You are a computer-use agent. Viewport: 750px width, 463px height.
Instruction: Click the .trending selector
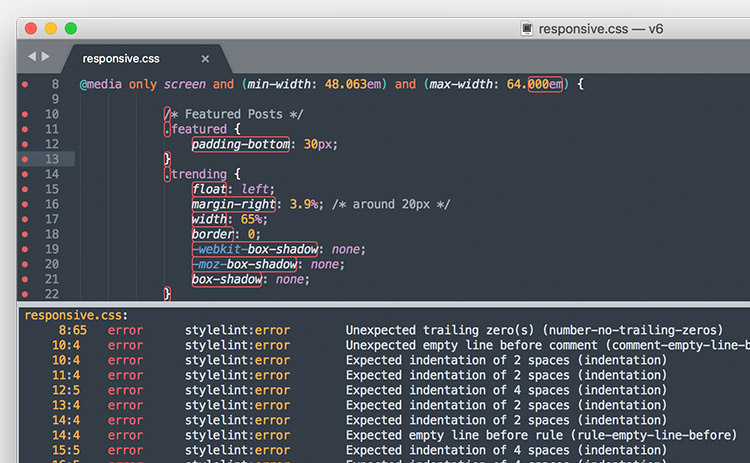195,174
